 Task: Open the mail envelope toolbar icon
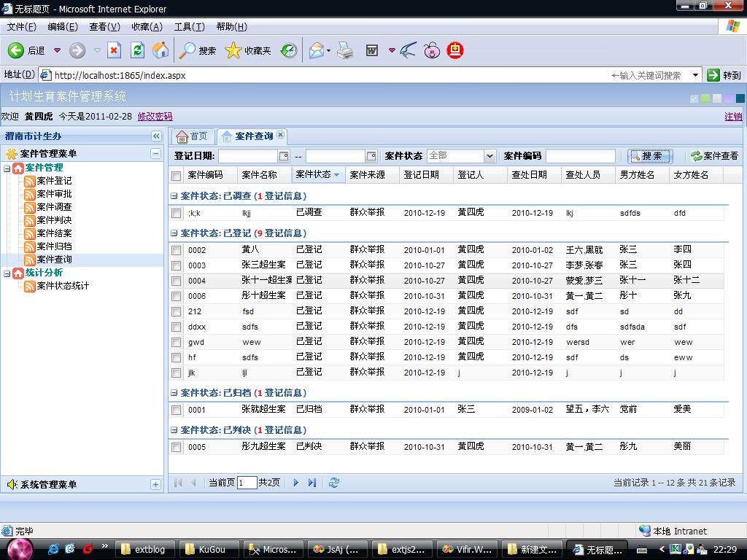pos(317,50)
